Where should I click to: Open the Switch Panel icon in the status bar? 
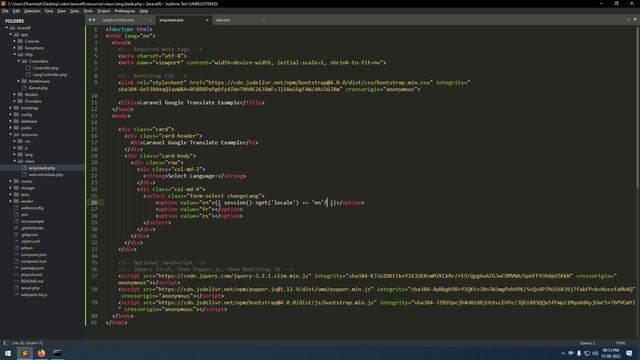click(x=6, y=343)
